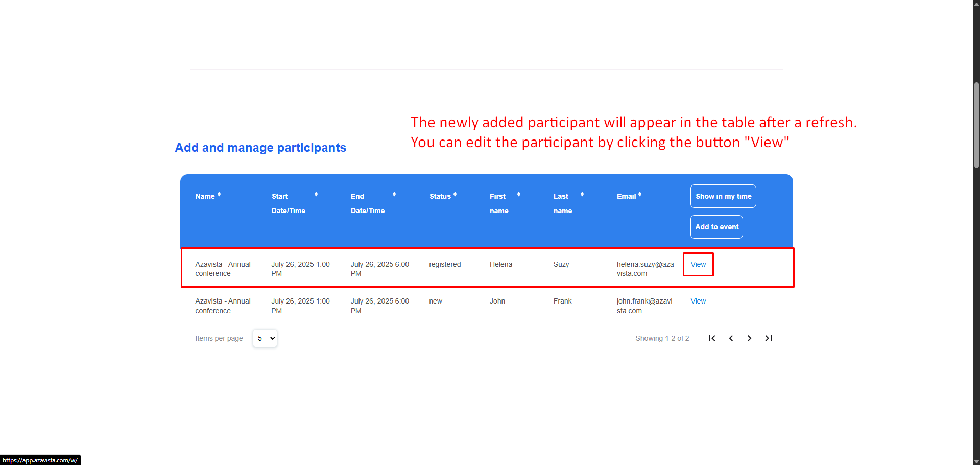Sort by First name column
This screenshot has width=980, height=465.
tap(519, 195)
